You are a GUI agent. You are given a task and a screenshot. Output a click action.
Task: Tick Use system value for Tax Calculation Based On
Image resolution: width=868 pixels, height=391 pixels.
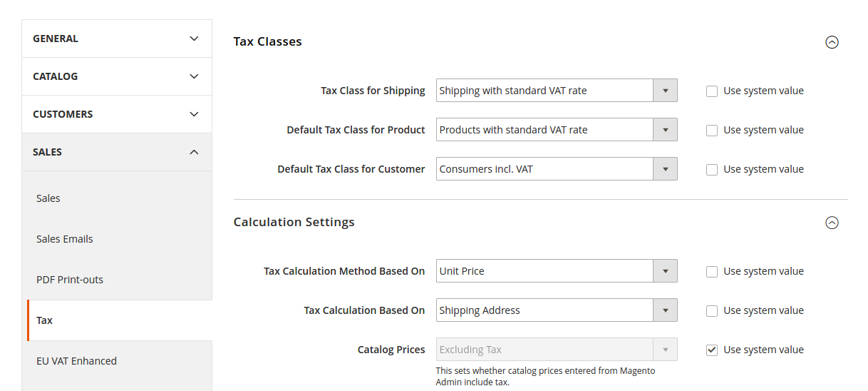712,311
